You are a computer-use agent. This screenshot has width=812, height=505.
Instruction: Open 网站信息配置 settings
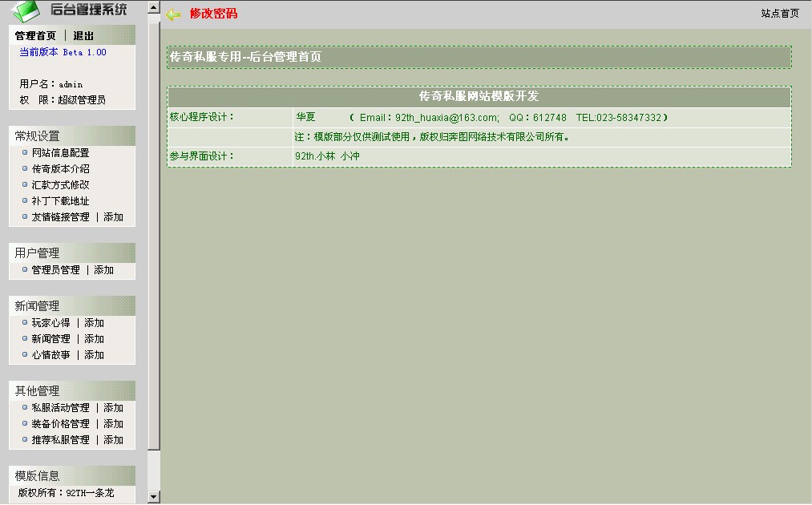coord(60,153)
